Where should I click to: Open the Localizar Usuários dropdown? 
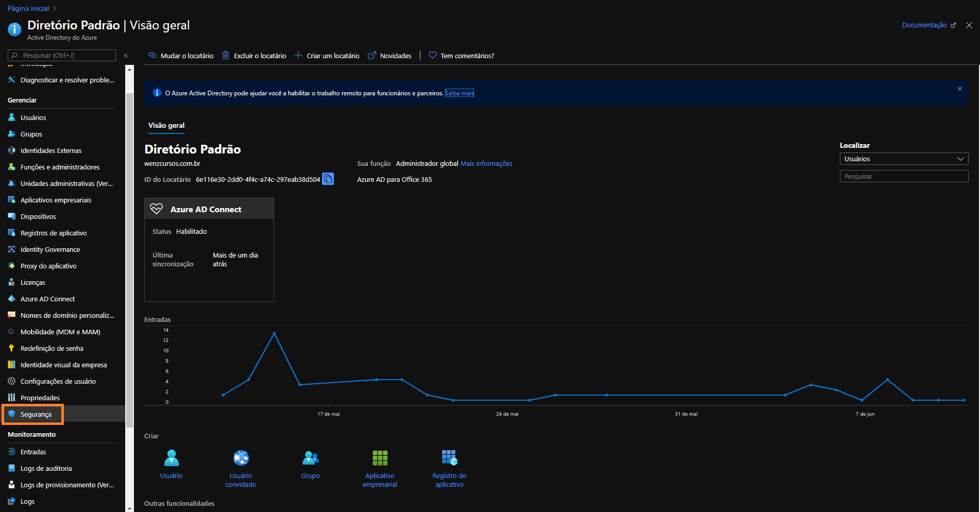[x=904, y=159]
